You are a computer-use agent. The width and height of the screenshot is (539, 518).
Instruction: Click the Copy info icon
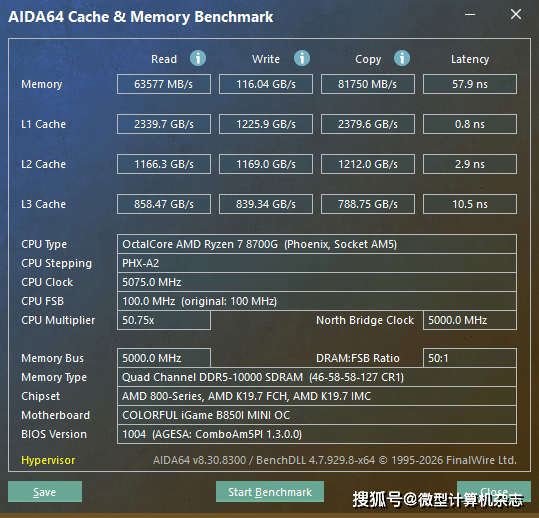(402, 58)
